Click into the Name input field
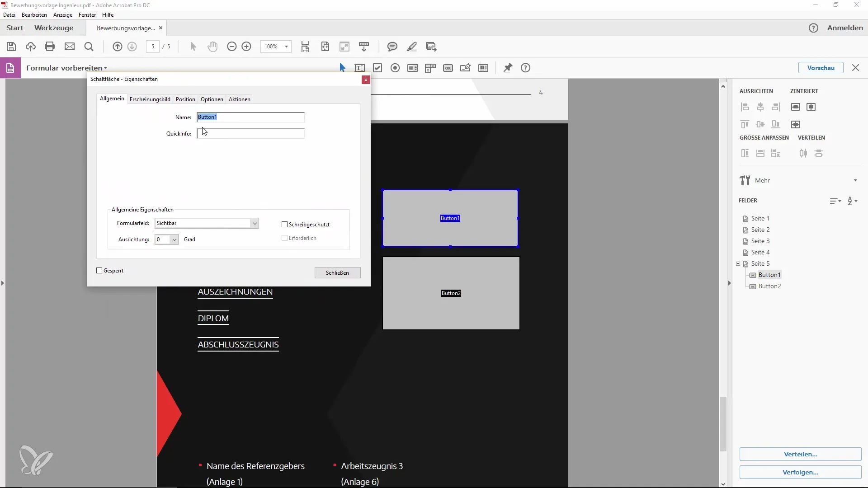The width and height of the screenshot is (868, 488). coord(250,117)
